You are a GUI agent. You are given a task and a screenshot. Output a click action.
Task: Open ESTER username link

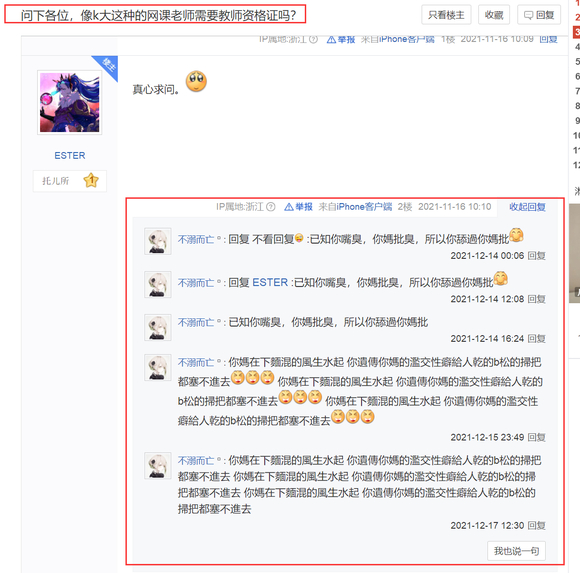pos(70,155)
